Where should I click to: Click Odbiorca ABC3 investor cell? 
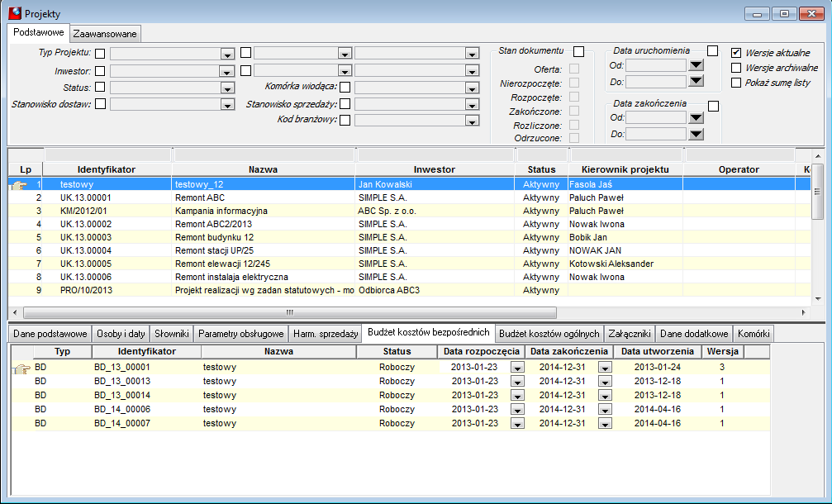click(x=435, y=290)
